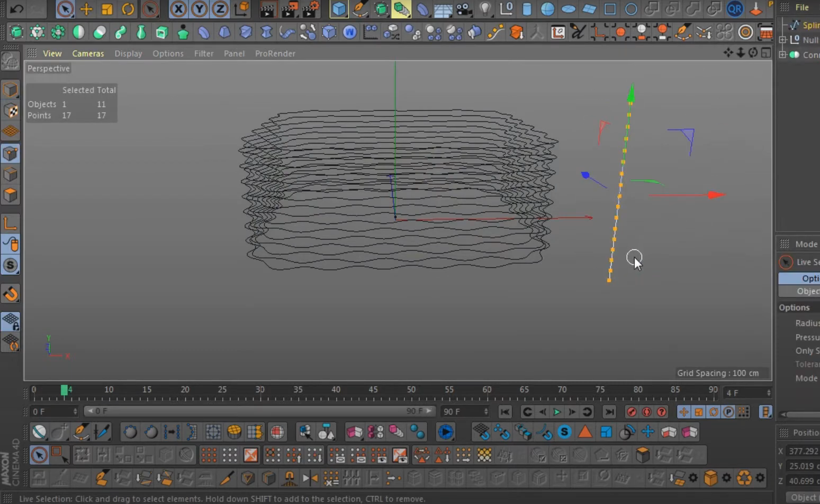Click the current frame 4 F field

tap(748, 393)
